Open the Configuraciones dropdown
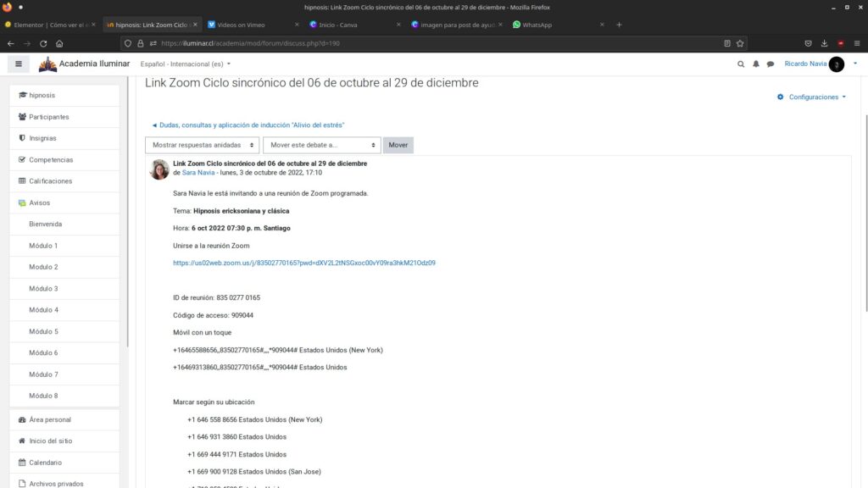This screenshot has height=488, width=868. pos(811,97)
